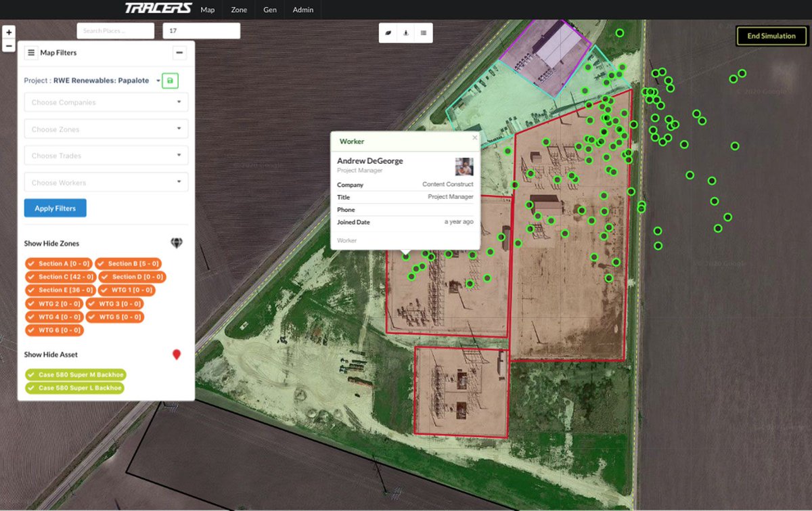Select the middle map toolbar icon
812x511 pixels.
405,32
